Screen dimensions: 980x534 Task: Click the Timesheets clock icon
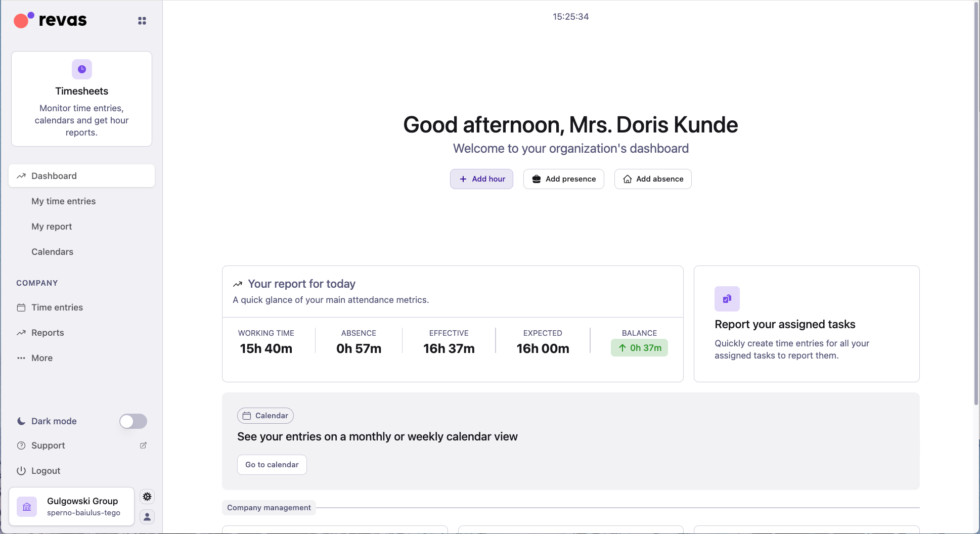(x=81, y=69)
